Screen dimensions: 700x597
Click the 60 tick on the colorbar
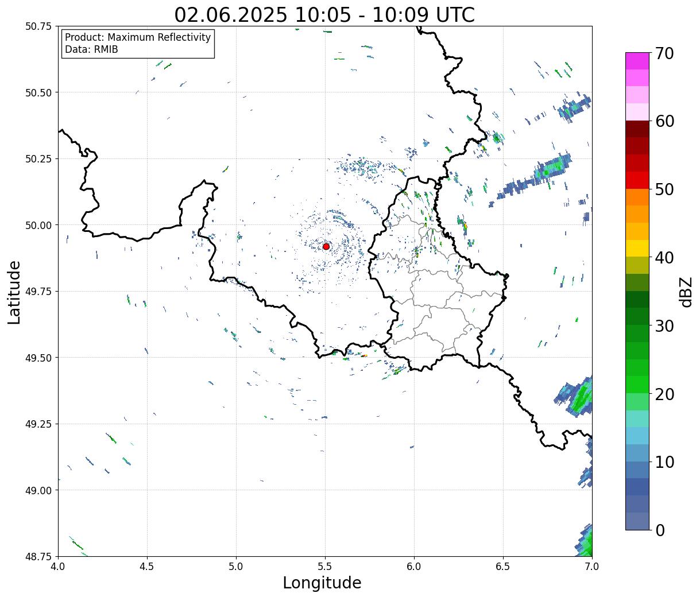[x=664, y=121]
